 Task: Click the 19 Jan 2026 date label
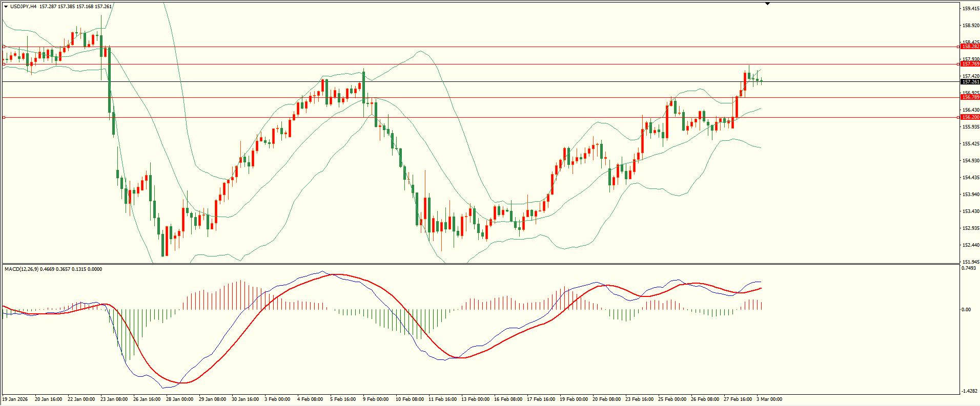[x=15, y=399]
